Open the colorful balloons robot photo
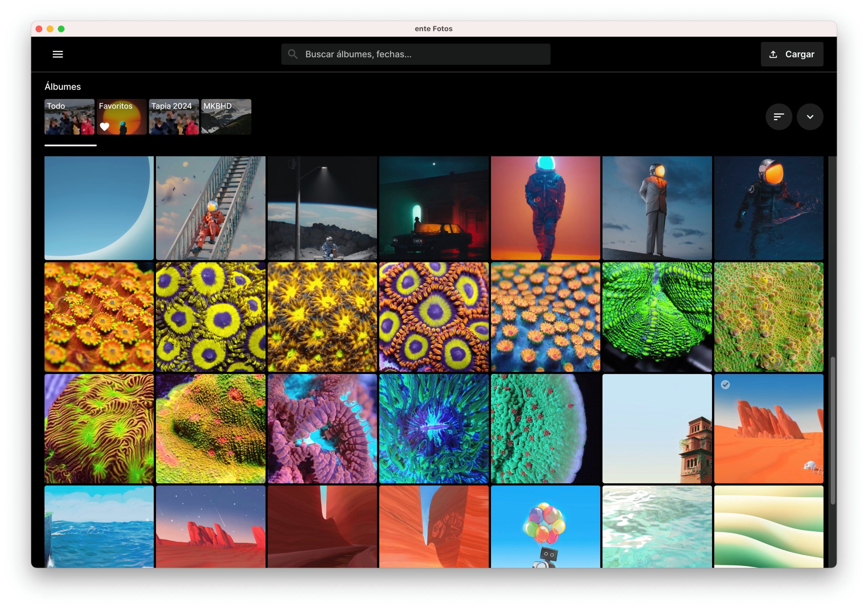The image size is (868, 609). pos(545,526)
